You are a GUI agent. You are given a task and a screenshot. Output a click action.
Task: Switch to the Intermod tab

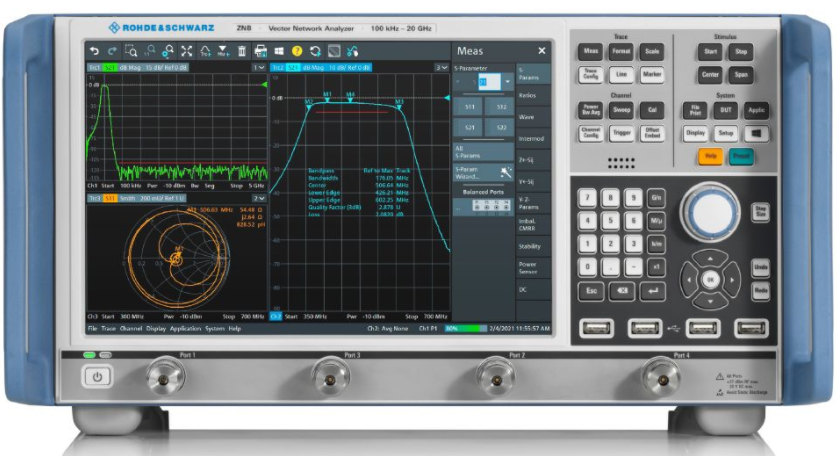click(533, 139)
